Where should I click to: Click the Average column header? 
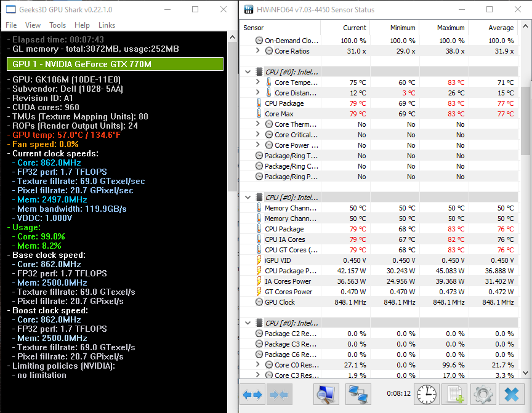493,28
